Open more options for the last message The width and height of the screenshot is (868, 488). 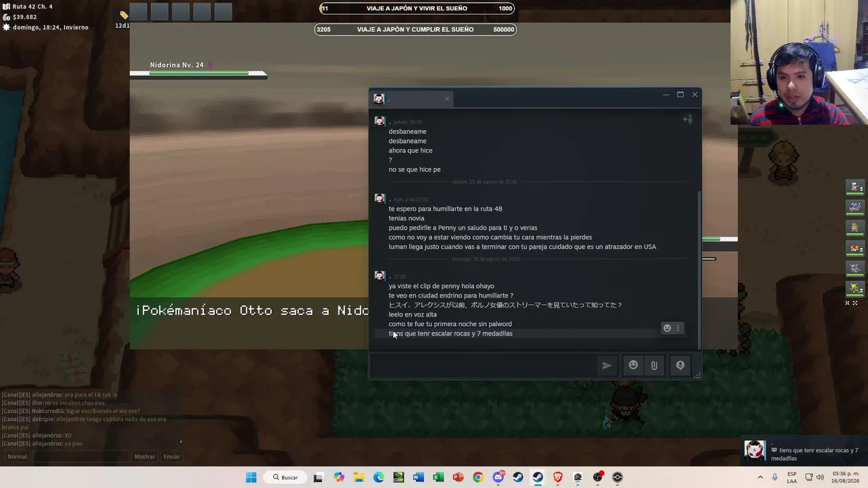[678, 328]
